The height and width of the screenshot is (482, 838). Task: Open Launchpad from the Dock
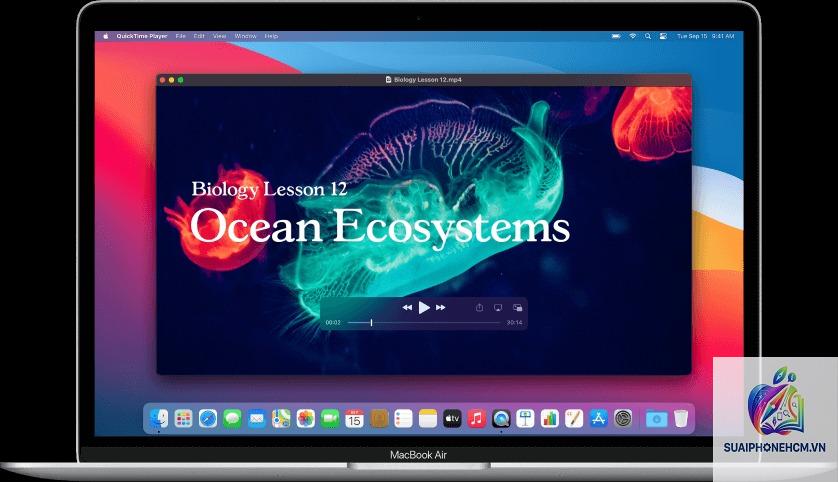183,418
